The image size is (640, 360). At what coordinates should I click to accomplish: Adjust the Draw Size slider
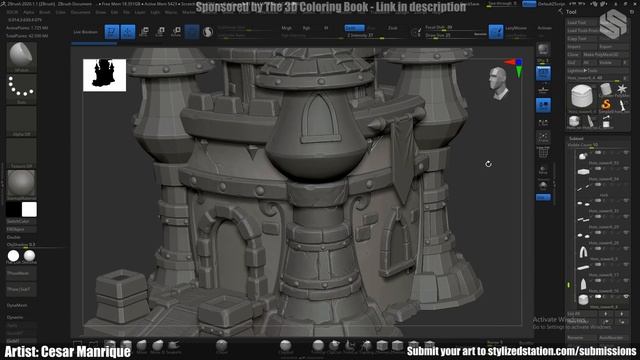455,36
